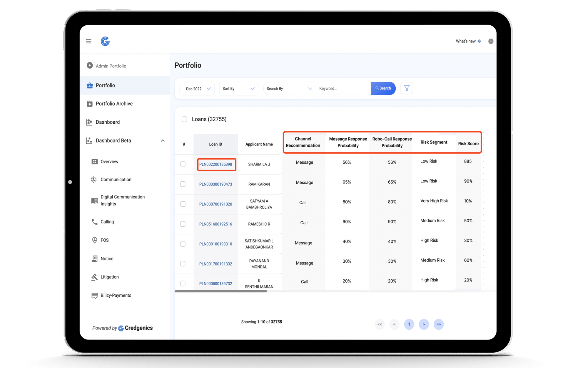The width and height of the screenshot is (588, 368).
Task: Go to Portfolio Archive in sidebar
Action: [x=114, y=104]
